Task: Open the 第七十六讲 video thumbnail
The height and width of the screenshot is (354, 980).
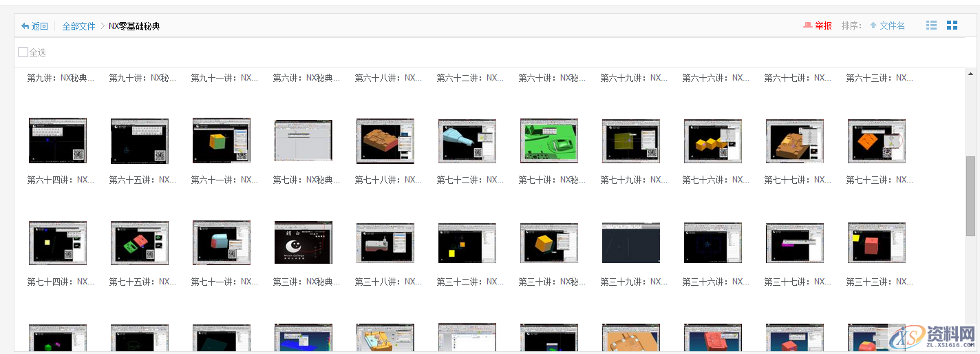Action: [713, 140]
